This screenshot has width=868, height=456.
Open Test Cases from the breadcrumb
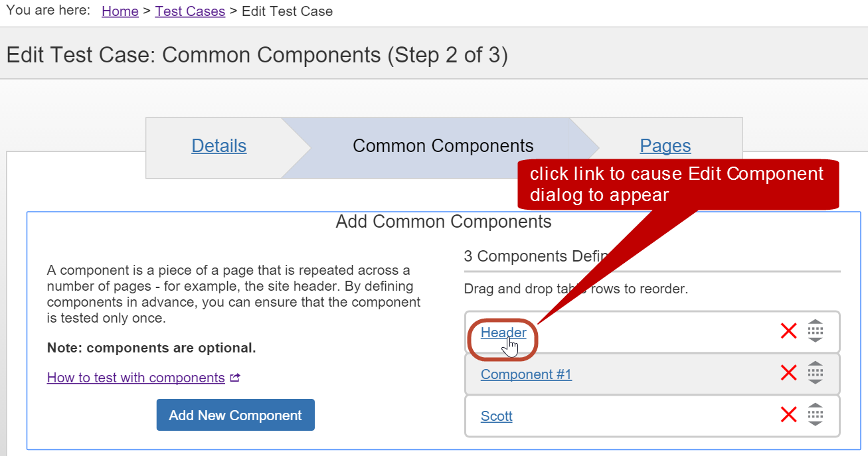click(x=190, y=11)
